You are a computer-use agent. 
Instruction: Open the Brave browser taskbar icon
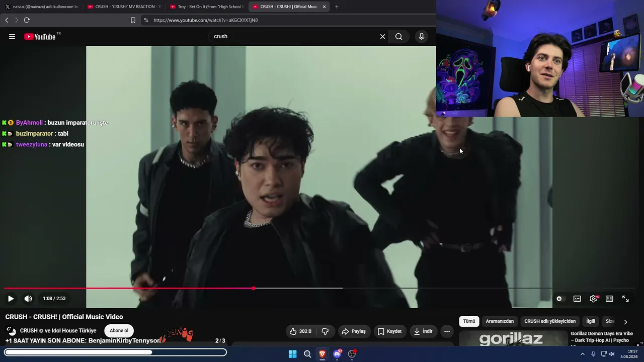click(x=322, y=354)
